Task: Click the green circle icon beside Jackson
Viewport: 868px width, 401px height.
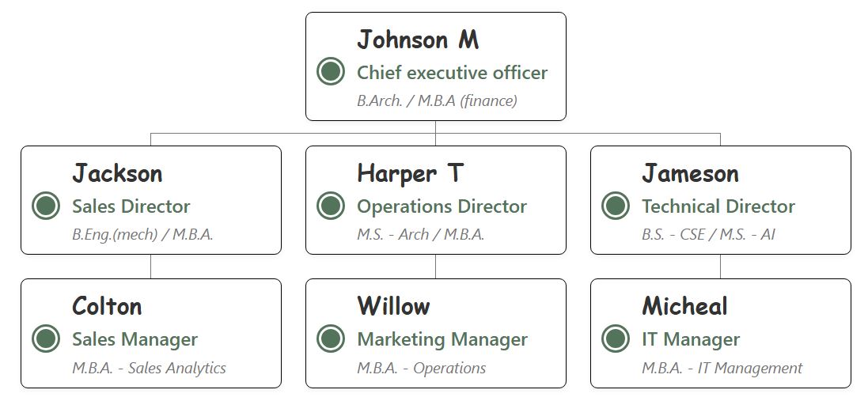Action: pos(46,206)
